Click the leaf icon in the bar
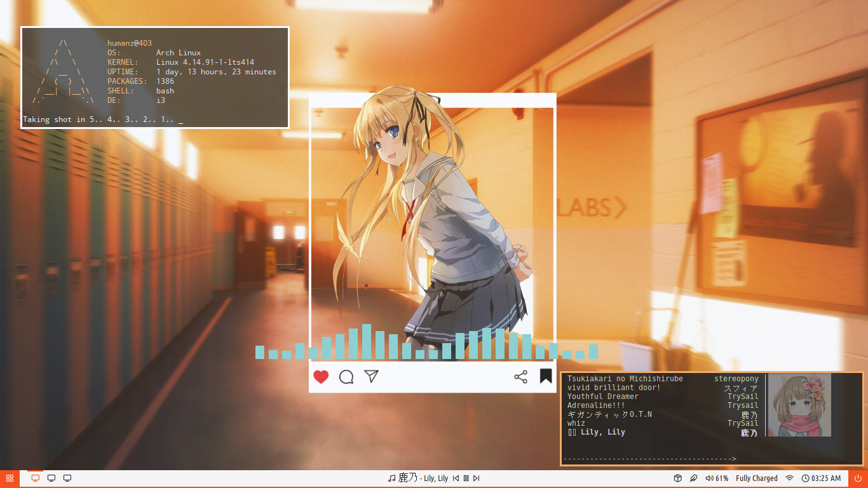The width and height of the screenshot is (868, 488). tap(694, 478)
